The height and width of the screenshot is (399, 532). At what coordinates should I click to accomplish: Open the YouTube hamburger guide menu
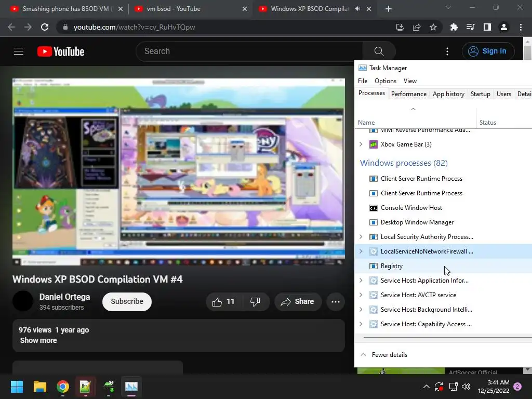pyautogui.click(x=19, y=51)
